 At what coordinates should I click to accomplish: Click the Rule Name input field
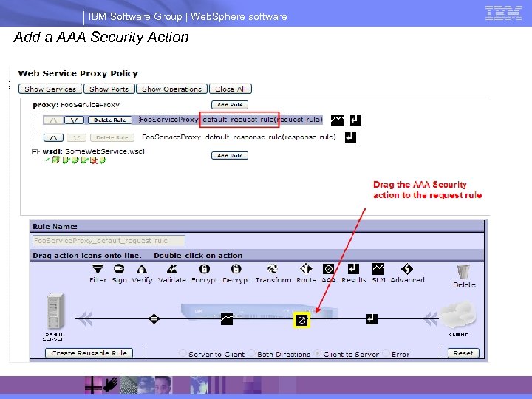(x=109, y=241)
